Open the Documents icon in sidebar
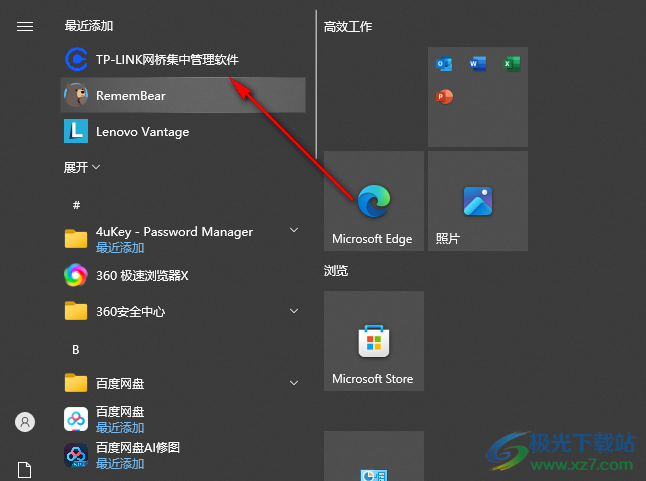646x481 pixels. point(24,469)
